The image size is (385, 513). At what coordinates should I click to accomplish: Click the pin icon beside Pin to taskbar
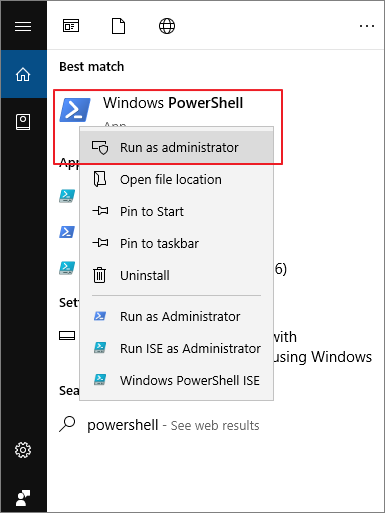100,243
